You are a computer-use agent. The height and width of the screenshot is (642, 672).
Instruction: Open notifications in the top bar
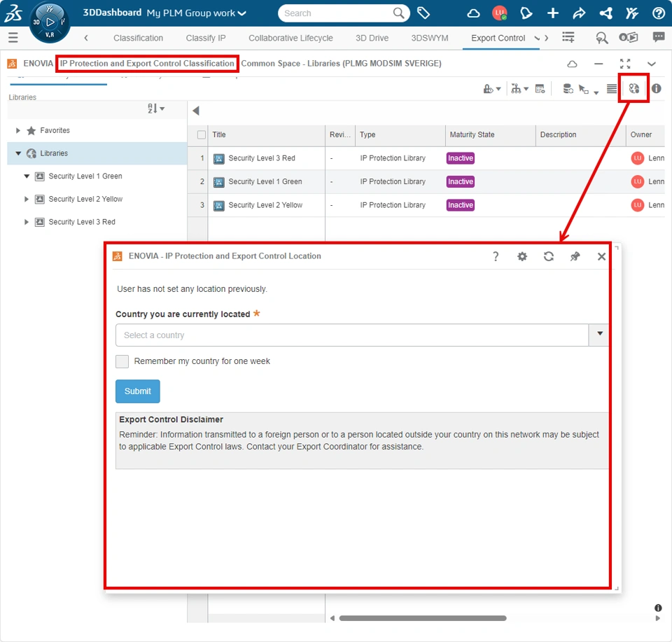pyautogui.click(x=526, y=13)
